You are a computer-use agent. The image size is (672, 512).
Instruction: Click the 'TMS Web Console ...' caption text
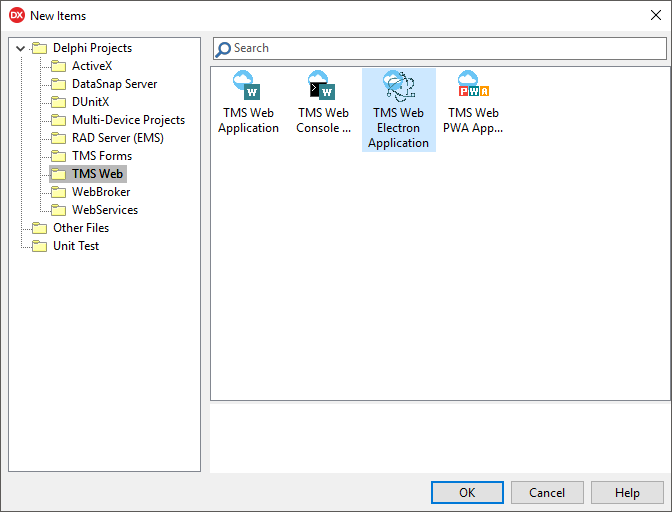[324, 120]
